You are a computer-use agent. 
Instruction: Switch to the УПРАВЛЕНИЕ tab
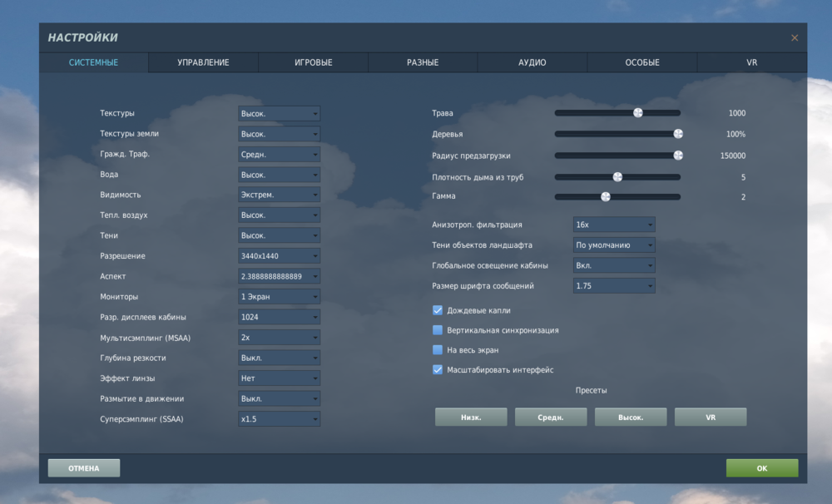pos(203,62)
